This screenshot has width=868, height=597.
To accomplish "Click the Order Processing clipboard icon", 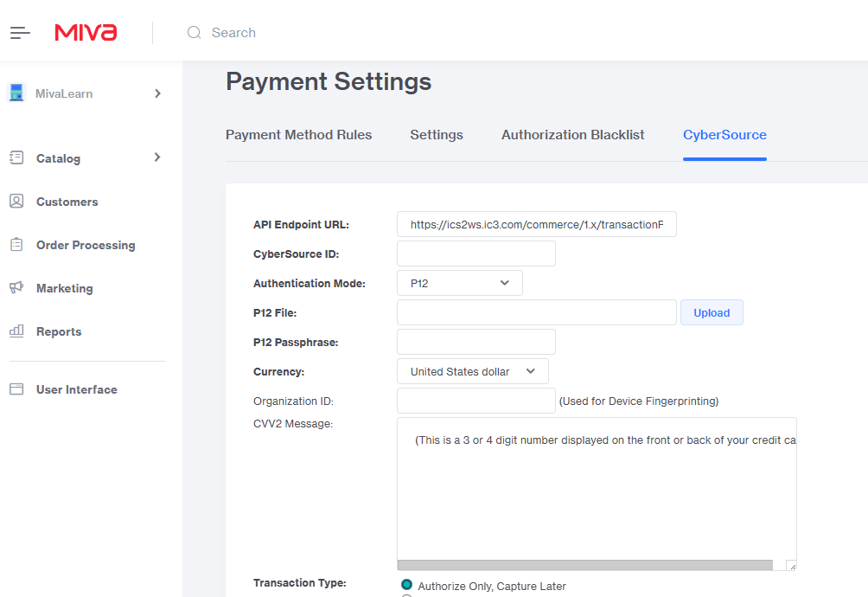I will click(x=16, y=245).
